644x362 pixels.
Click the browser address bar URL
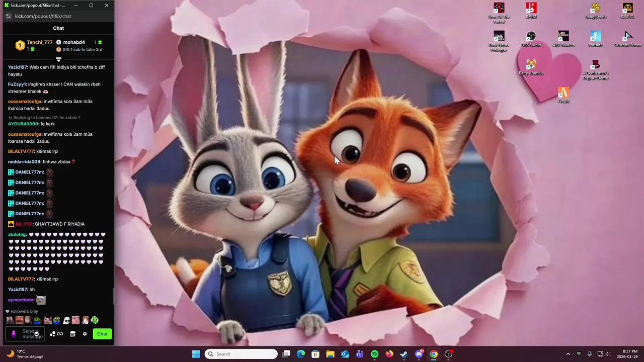click(43, 16)
